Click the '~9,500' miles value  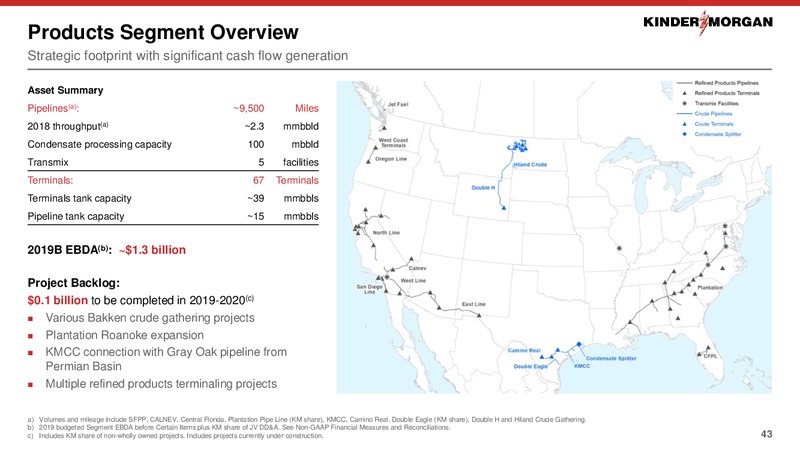click(249, 108)
